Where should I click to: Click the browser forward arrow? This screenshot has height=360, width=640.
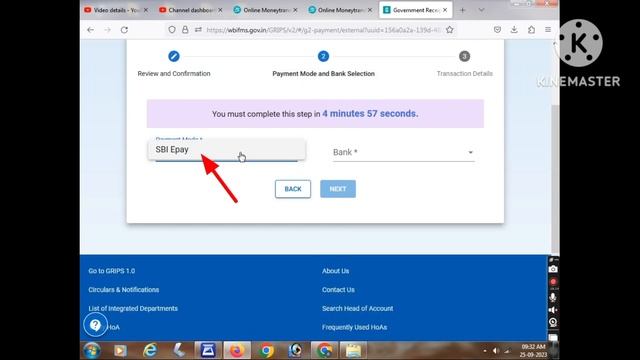pyautogui.click(x=107, y=30)
